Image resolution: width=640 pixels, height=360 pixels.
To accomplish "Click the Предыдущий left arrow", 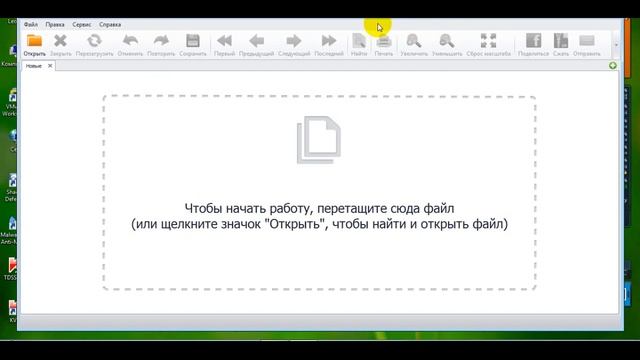I will [x=256, y=41].
